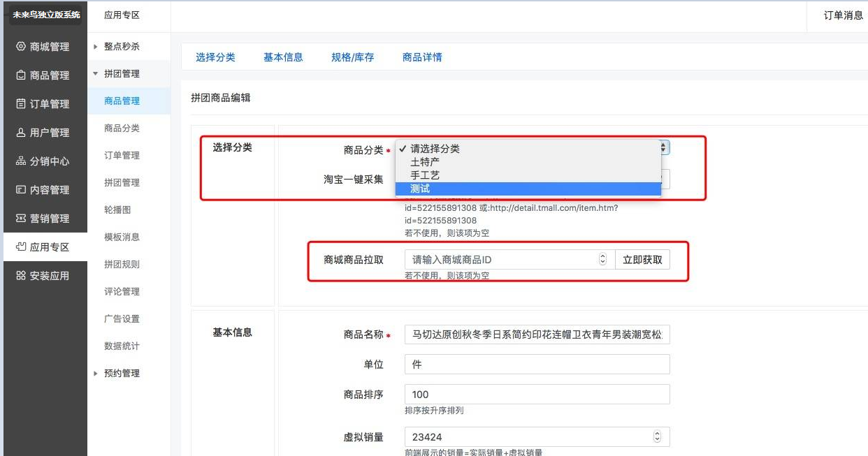Switch to the 基本信息 tab
This screenshot has height=456, width=868.
283,57
